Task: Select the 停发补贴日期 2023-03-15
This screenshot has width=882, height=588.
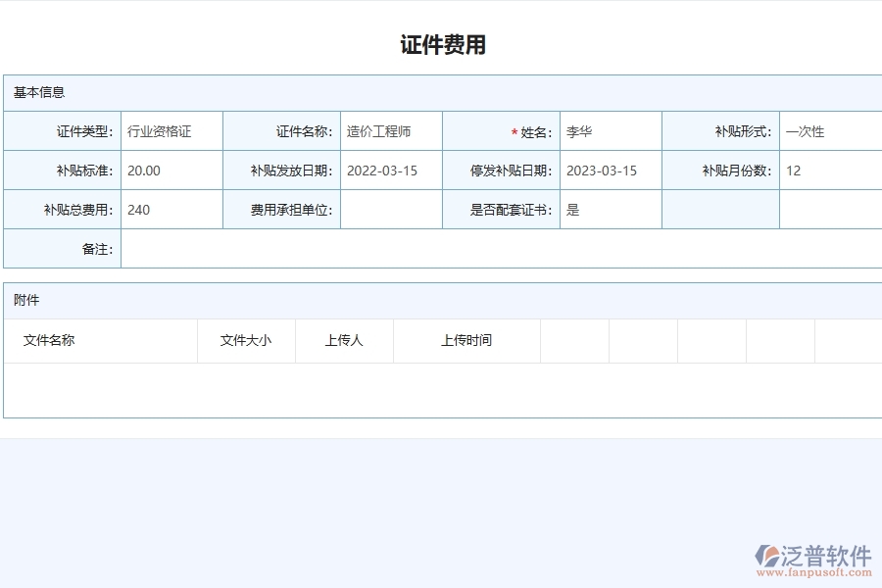Action: 603,170
